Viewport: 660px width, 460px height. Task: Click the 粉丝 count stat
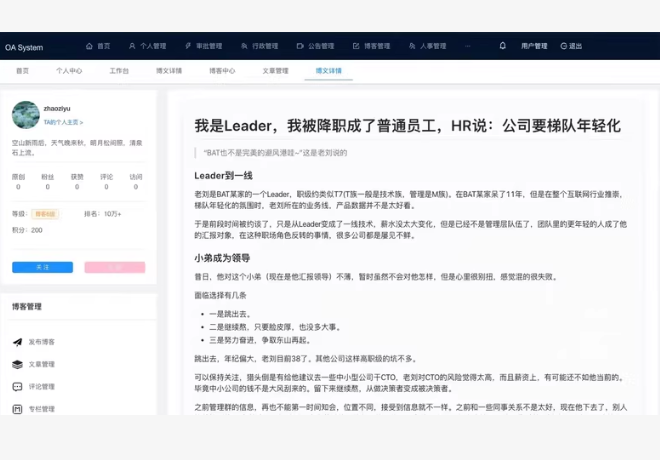pos(48,181)
